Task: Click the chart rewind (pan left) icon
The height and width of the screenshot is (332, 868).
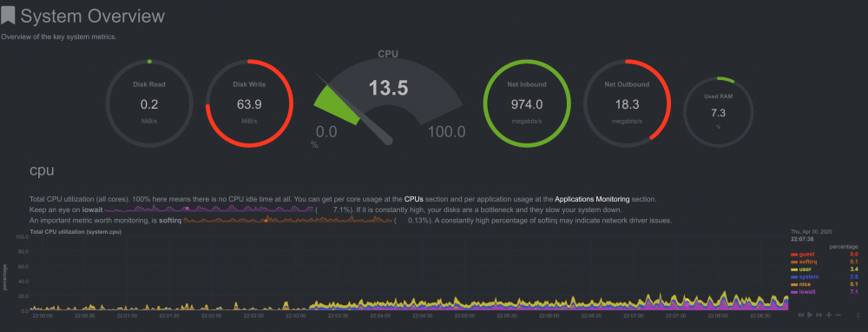Action: 801,315
